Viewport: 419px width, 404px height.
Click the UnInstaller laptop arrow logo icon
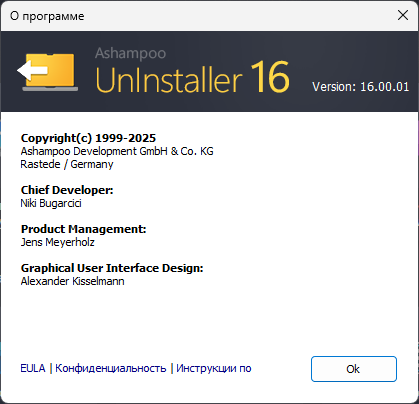tap(48, 71)
